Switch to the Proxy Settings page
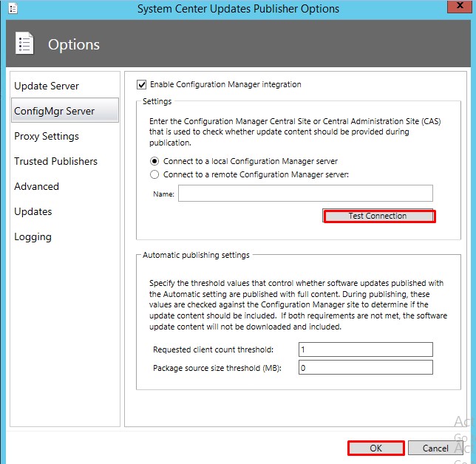476x464 pixels. tap(47, 136)
